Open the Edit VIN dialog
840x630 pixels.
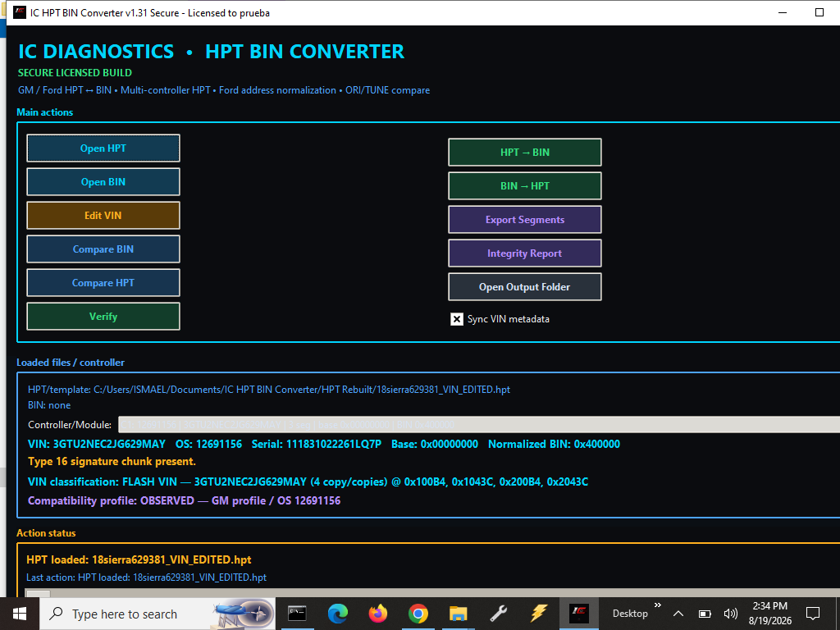point(103,216)
